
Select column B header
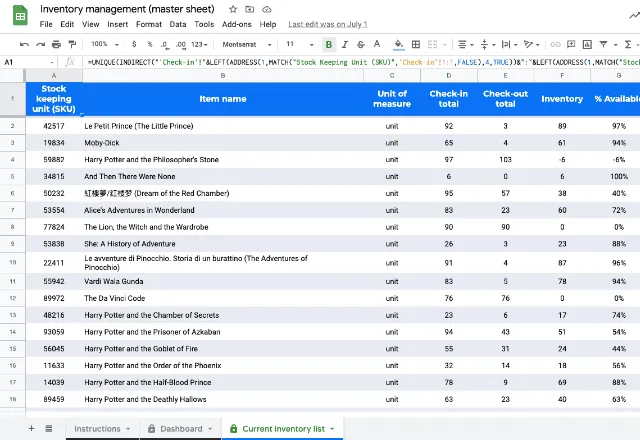pos(223,76)
